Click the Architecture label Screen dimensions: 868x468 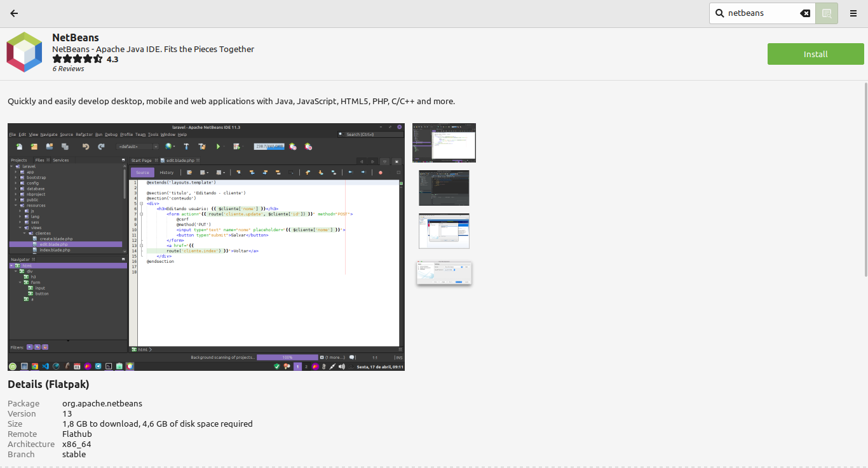point(31,445)
